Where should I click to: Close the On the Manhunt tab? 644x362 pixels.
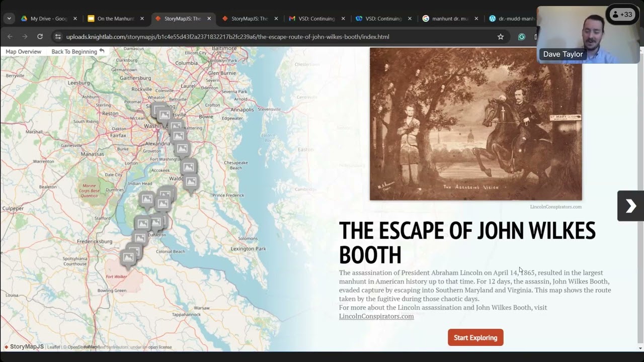[142, 19]
